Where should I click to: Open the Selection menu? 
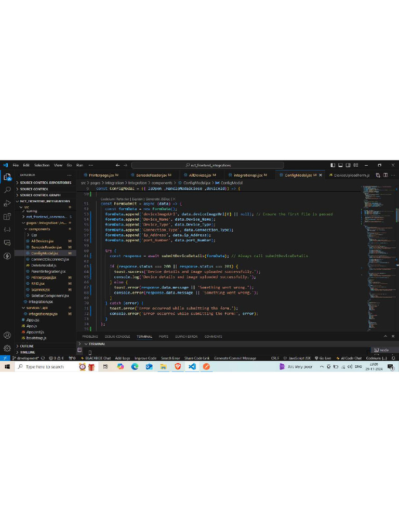coord(42,165)
